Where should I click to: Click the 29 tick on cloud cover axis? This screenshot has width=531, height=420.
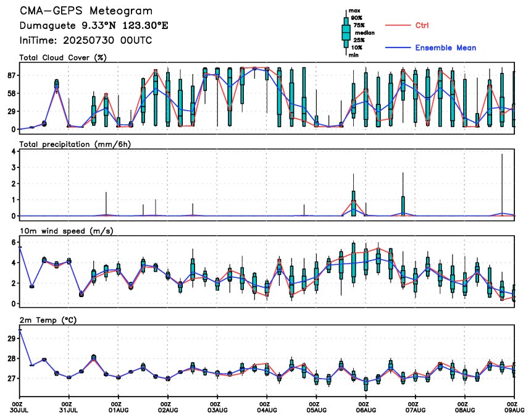click(x=11, y=111)
